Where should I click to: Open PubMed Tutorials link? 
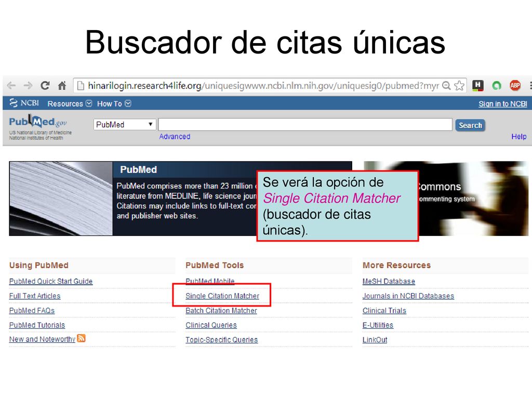[x=37, y=325]
